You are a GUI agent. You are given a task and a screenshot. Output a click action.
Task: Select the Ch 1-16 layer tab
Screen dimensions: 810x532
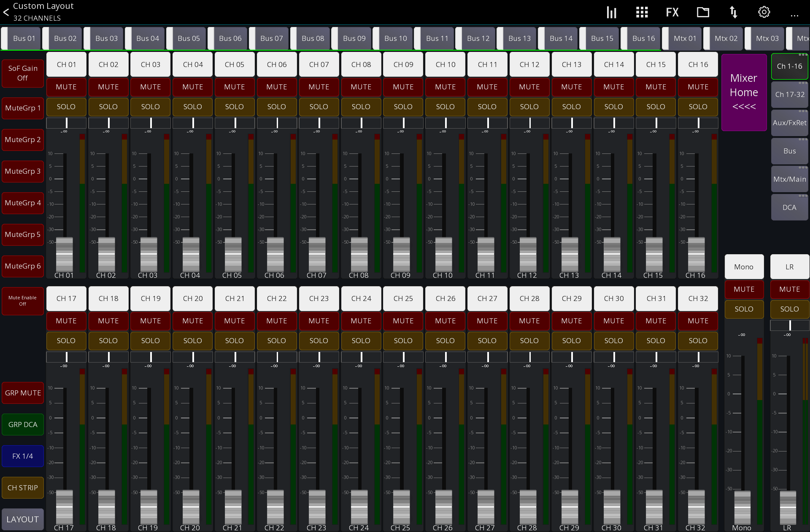pyautogui.click(x=790, y=67)
